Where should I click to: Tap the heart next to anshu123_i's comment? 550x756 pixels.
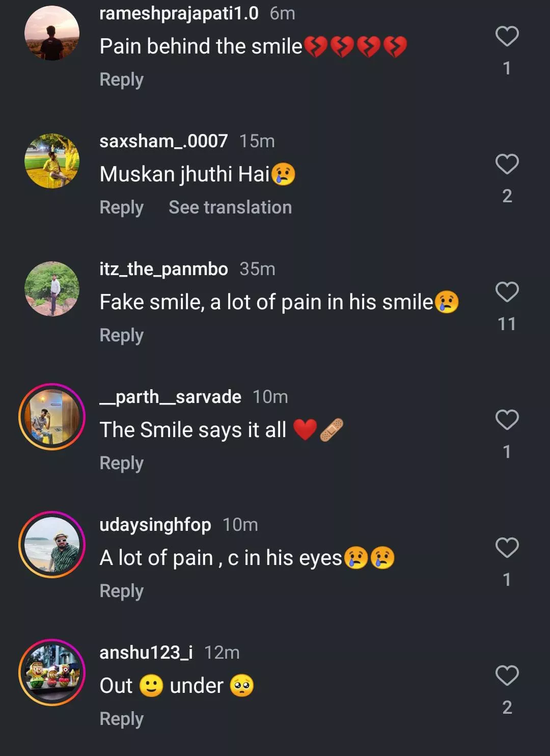pyautogui.click(x=507, y=676)
